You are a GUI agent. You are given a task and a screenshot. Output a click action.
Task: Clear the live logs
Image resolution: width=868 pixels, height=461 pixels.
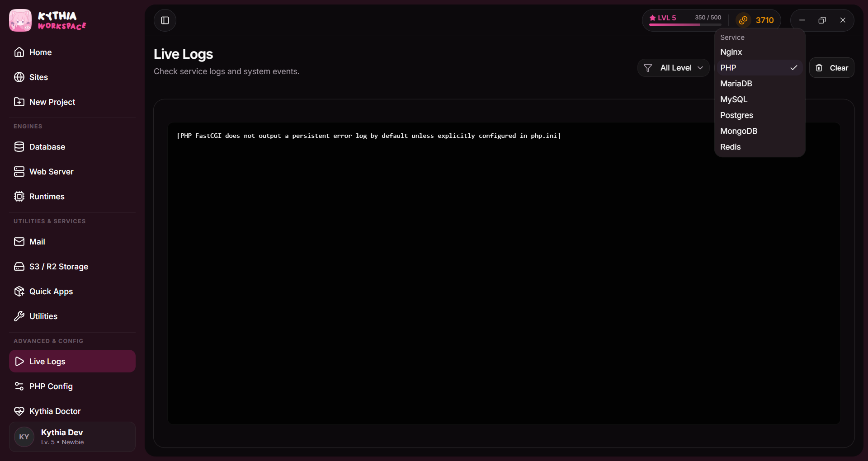pyautogui.click(x=831, y=68)
